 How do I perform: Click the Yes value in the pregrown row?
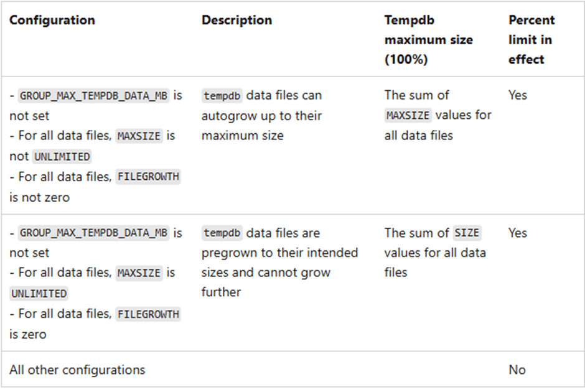[518, 233]
